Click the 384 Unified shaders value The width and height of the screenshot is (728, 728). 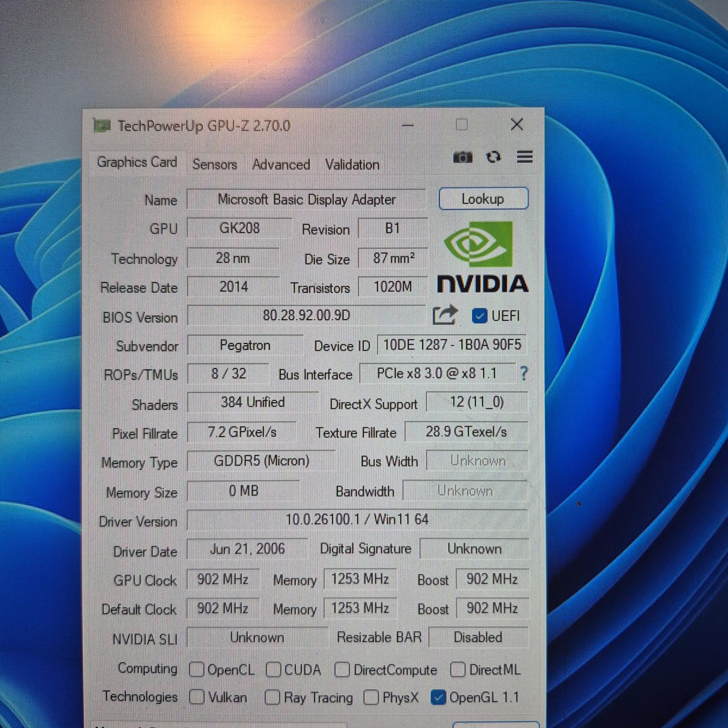coord(252,402)
